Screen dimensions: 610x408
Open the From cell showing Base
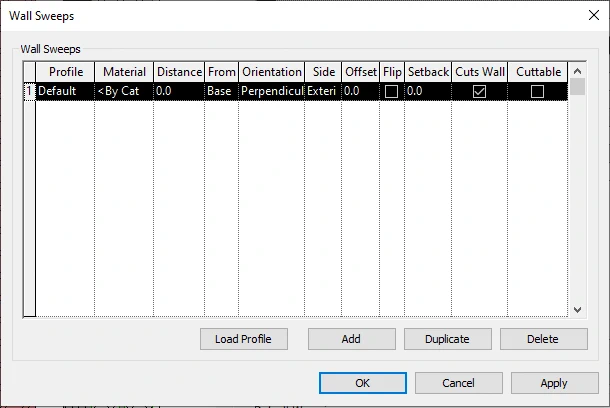(x=220, y=91)
